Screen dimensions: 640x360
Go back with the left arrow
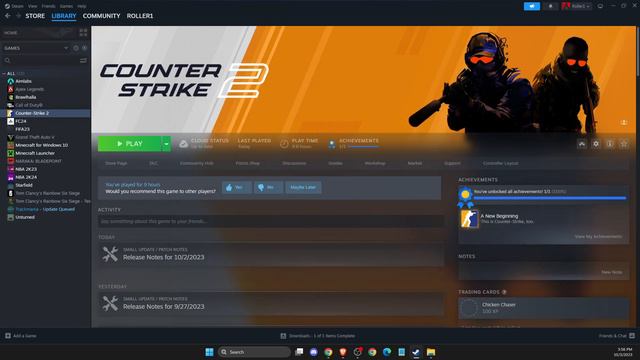click(x=8, y=16)
